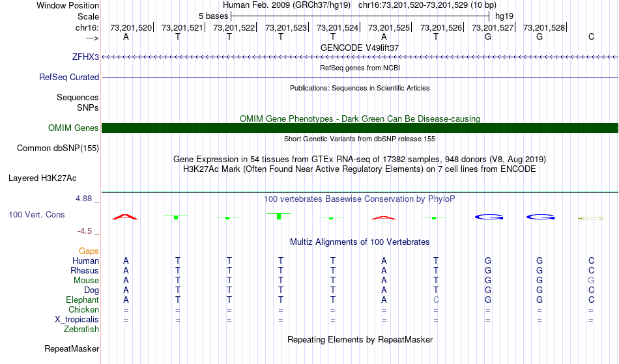This screenshot has width=619, height=364.
Task: Click the 73,201,523 ruler position
Action: [286, 27]
